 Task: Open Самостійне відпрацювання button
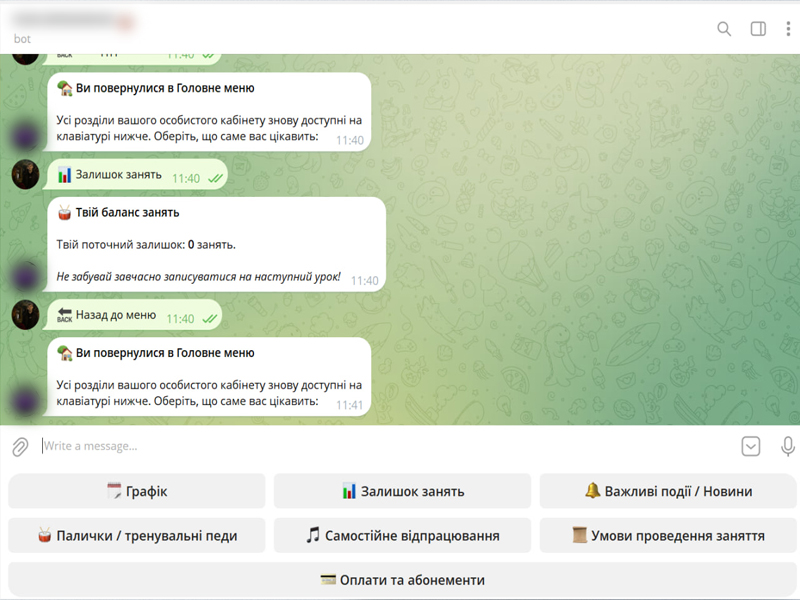403,536
